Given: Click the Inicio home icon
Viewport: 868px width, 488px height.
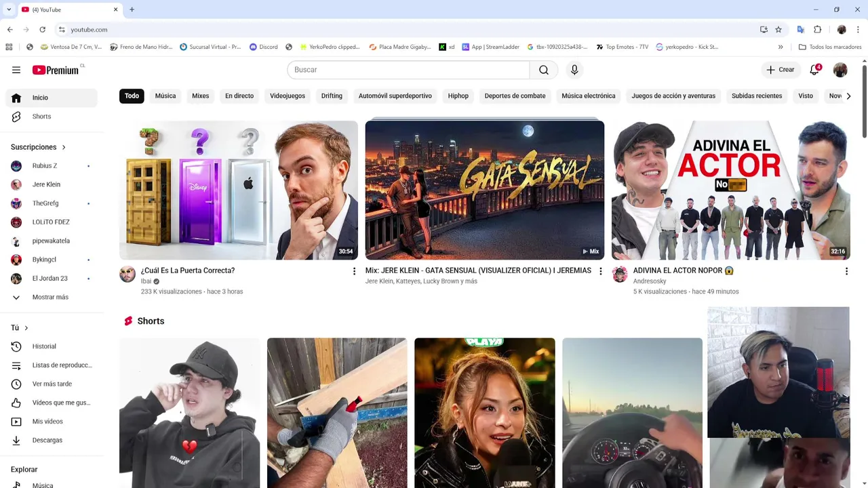Looking at the screenshot, I should coord(16,98).
